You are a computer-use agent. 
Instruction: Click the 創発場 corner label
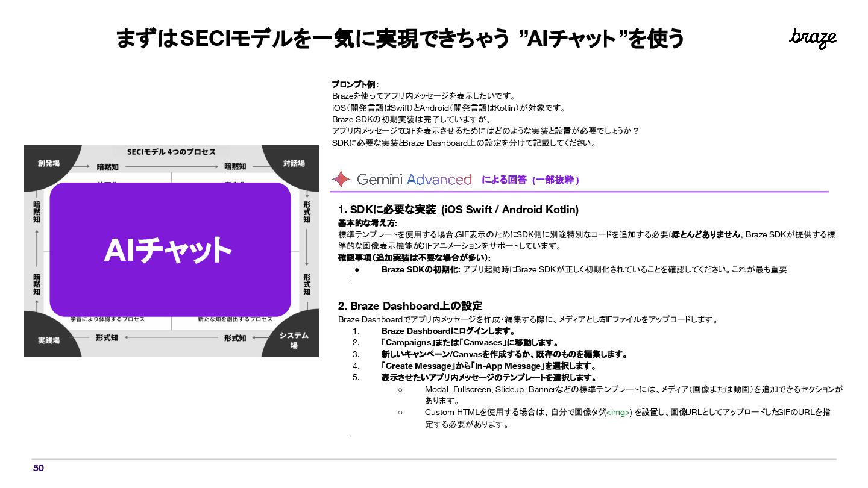49,163
